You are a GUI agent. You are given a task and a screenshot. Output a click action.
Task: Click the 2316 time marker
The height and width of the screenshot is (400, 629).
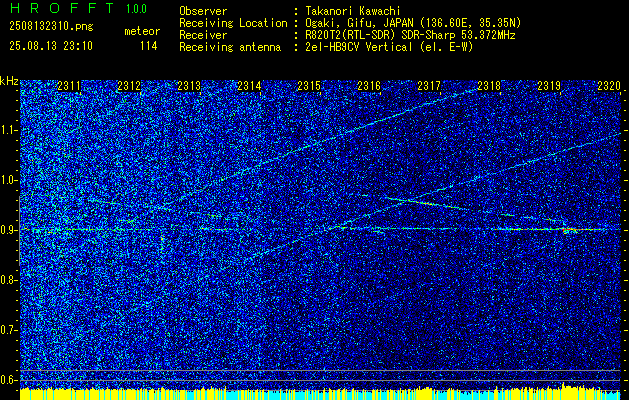pyautogui.click(x=369, y=86)
